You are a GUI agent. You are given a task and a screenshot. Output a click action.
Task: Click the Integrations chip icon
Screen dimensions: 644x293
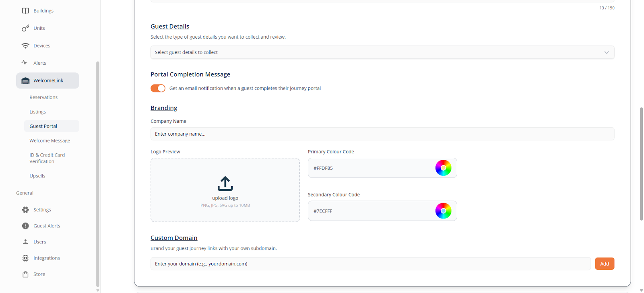click(25, 258)
